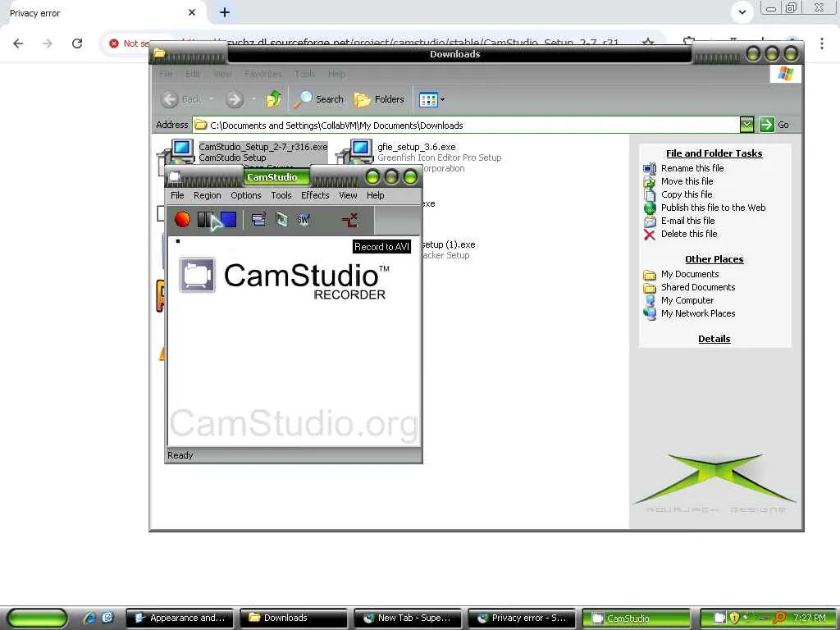Switch to Privacy error taskbar button

521,619
